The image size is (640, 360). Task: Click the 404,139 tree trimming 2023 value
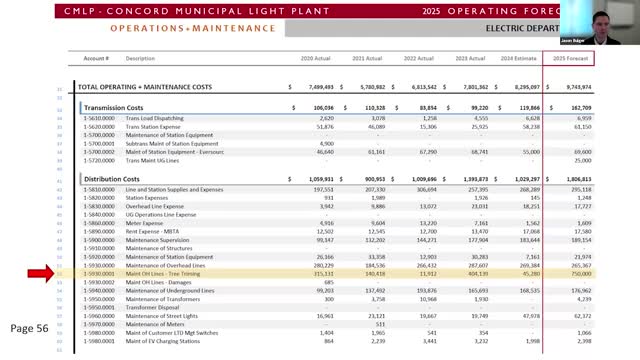[478, 274]
